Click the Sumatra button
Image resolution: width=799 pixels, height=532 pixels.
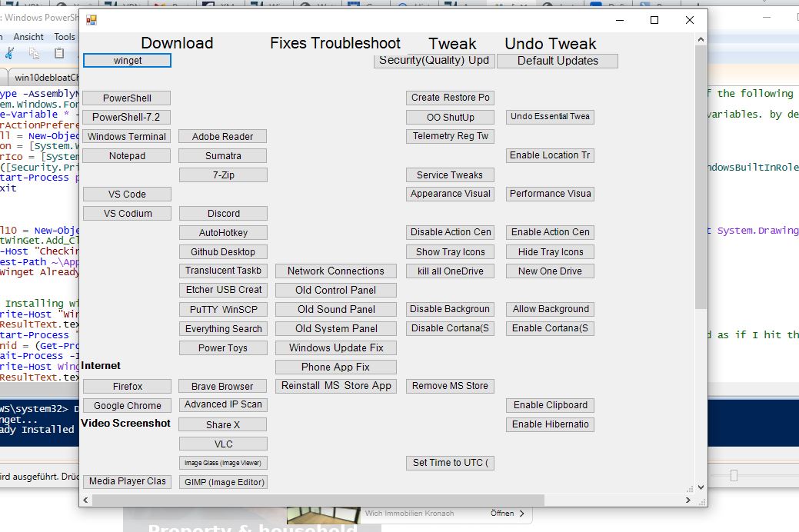pos(223,156)
